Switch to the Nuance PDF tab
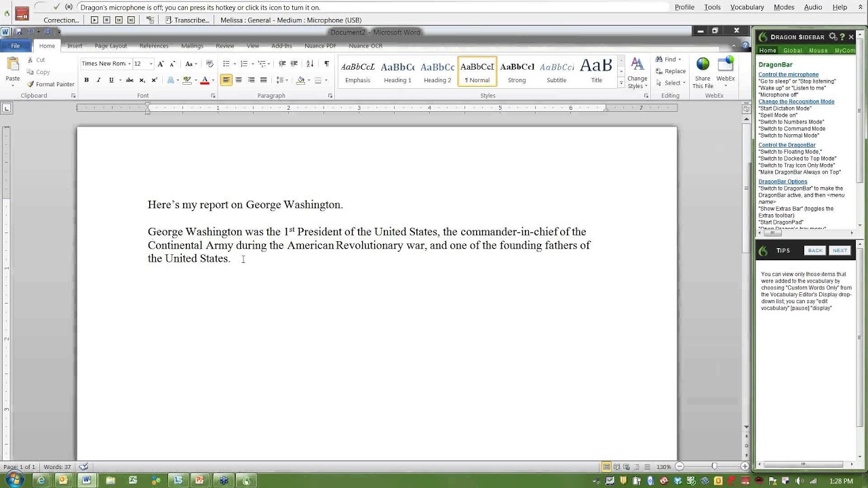The image size is (868, 488). click(x=320, y=46)
